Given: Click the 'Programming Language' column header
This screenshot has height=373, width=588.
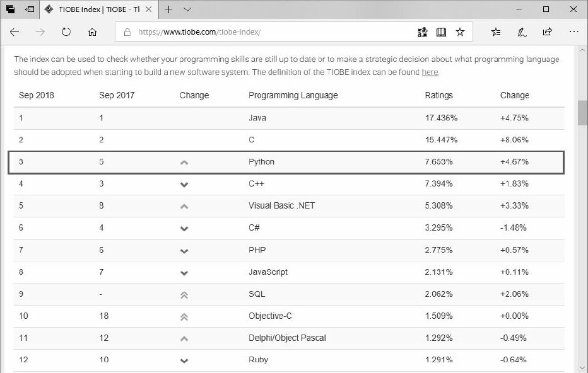Looking at the screenshot, I should click(293, 95).
